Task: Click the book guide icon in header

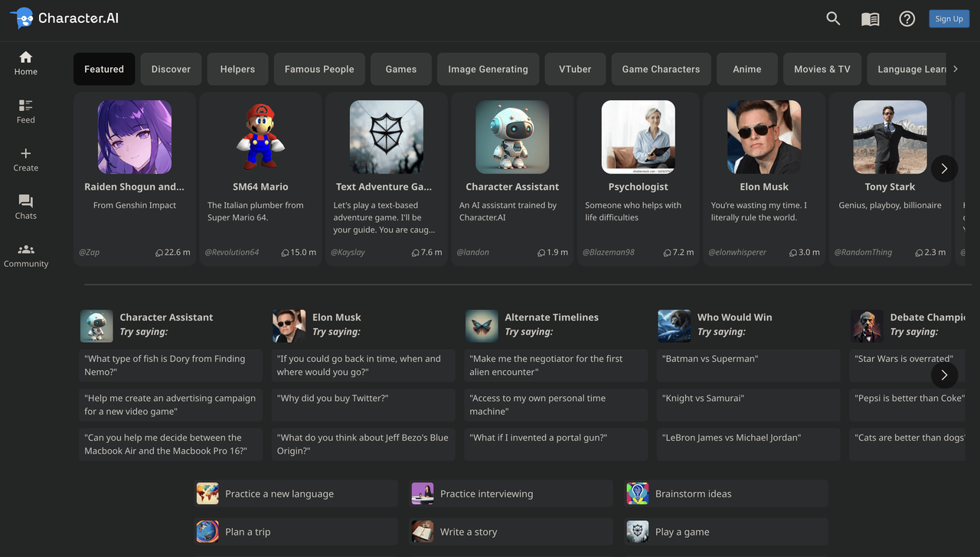Action: point(870,19)
